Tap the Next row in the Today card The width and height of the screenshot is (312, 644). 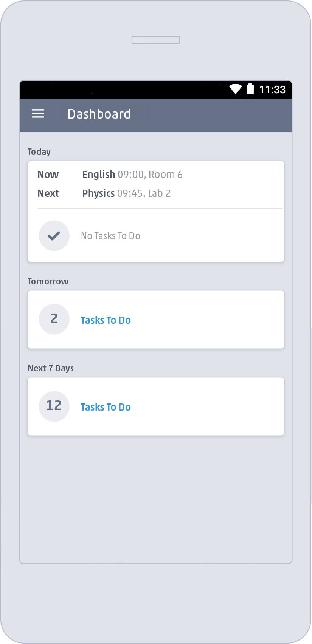click(x=48, y=193)
